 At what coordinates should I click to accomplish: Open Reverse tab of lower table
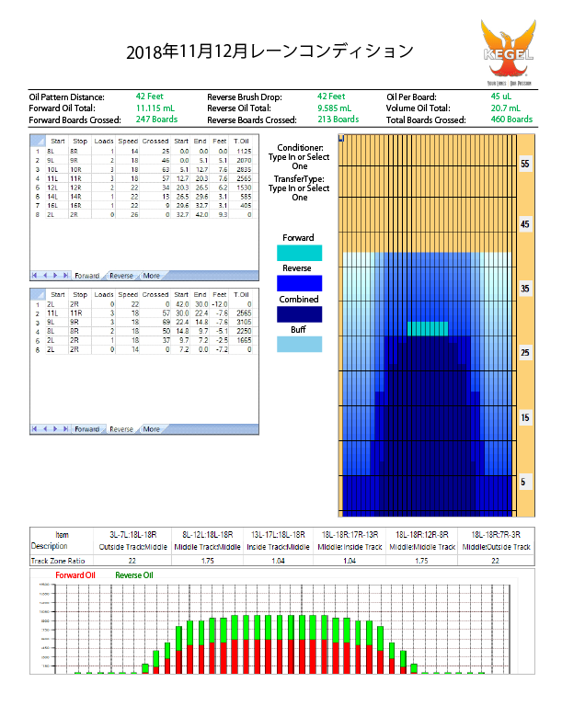121,429
